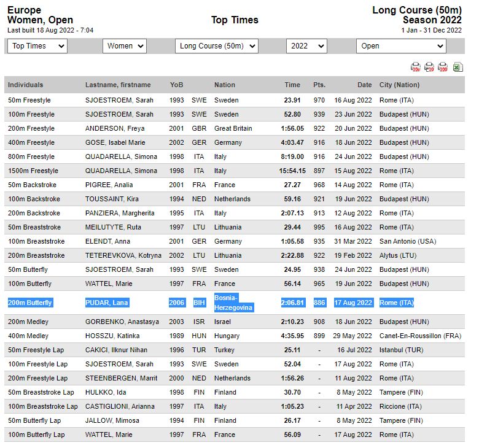Click the 400m Medley event
Viewport: 479px width, 448px height.
(27, 336)
